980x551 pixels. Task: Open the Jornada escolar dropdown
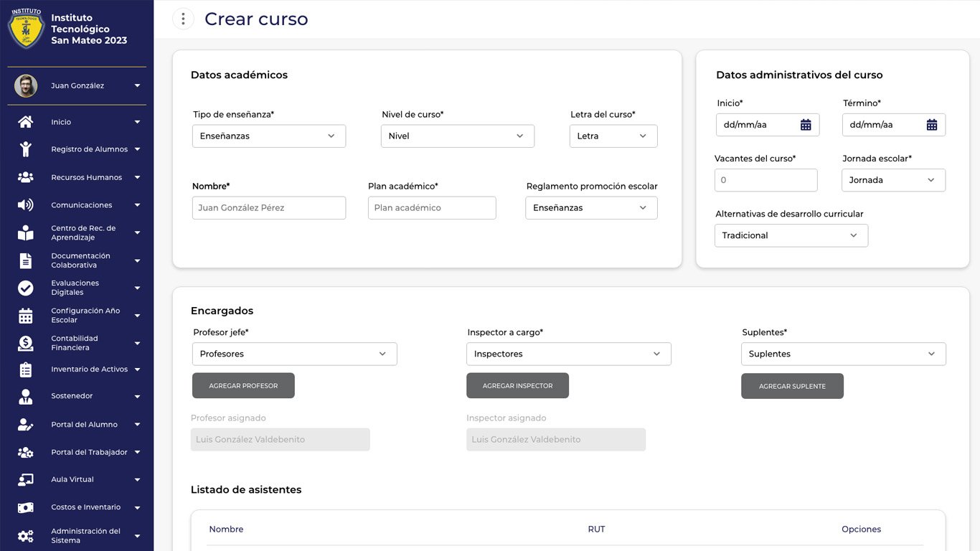(x=892, y=180)
